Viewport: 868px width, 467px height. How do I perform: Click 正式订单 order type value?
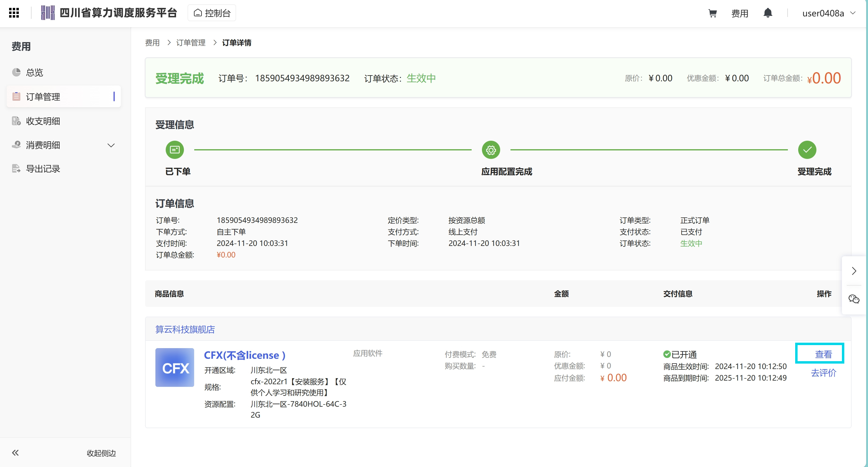pos(695,220)
